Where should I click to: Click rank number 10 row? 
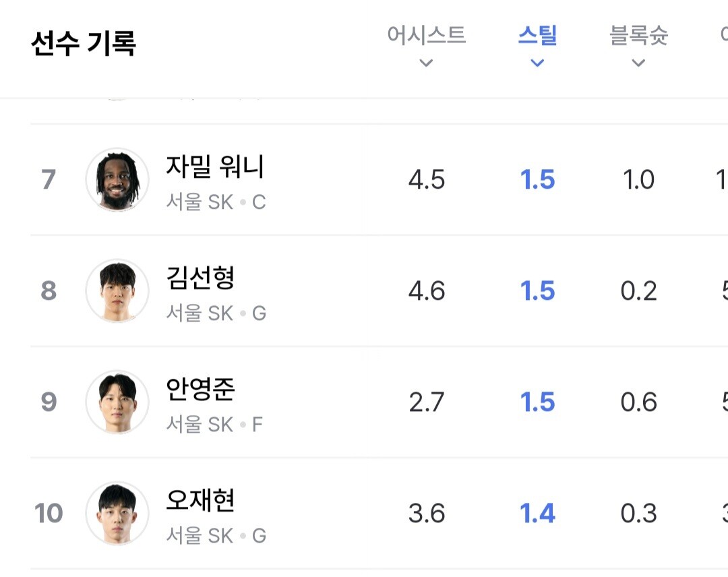point(49,514)
